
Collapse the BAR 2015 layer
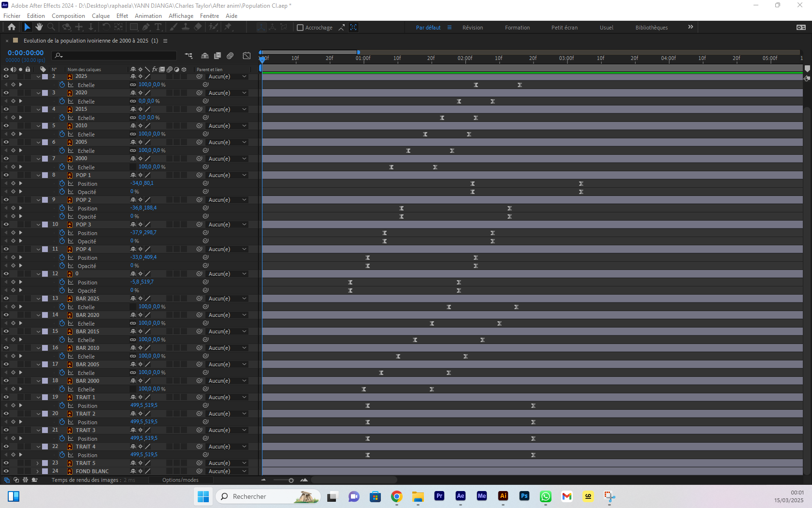pos(38,331)
